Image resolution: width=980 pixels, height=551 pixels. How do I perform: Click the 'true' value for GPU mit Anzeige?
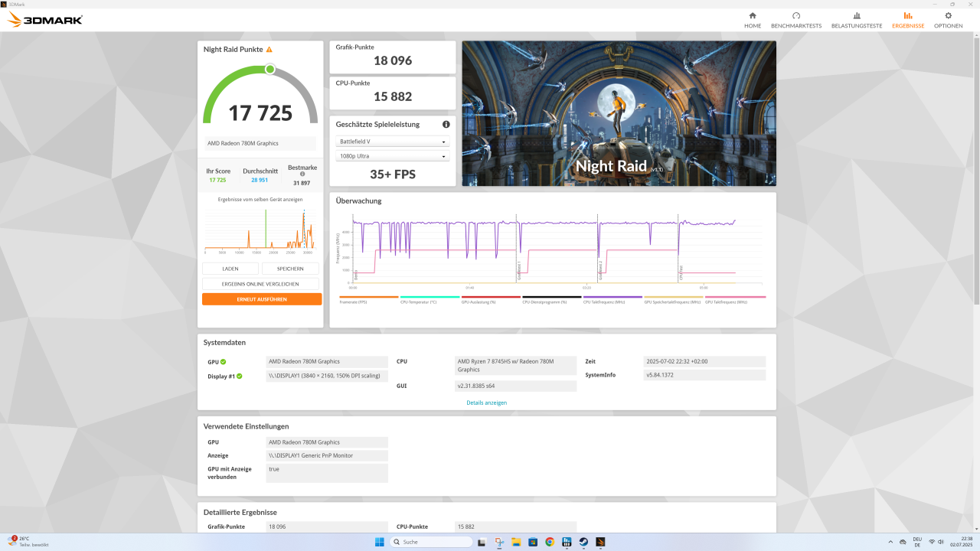(x=327, y=473)
